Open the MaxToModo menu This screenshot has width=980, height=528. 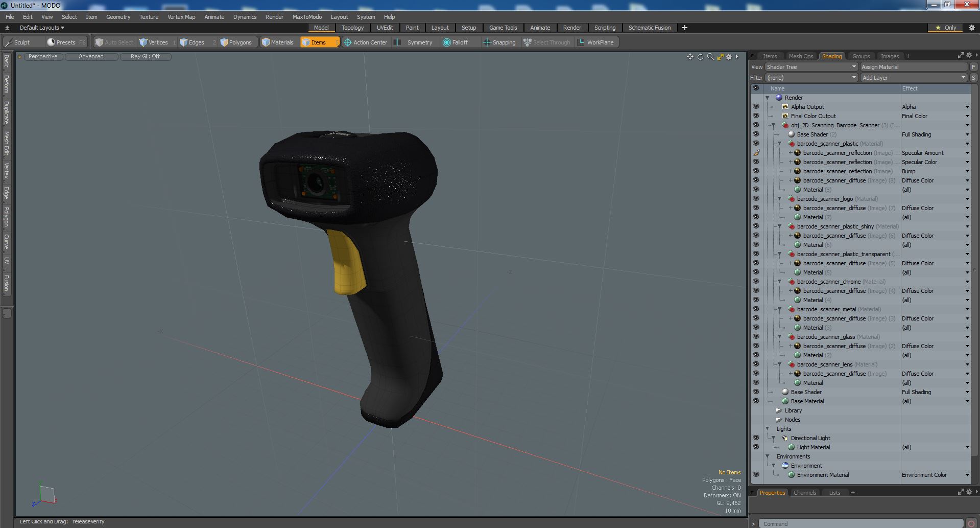point(307,17)
